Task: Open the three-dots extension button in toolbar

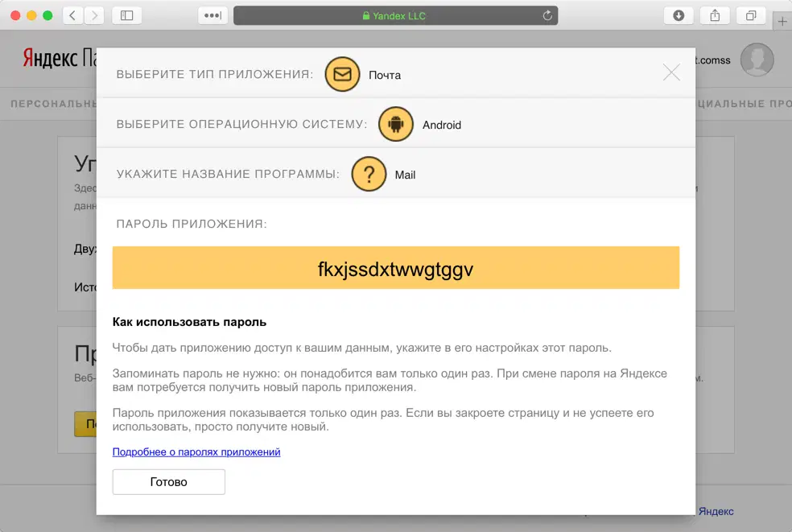Action: point(212,15)
